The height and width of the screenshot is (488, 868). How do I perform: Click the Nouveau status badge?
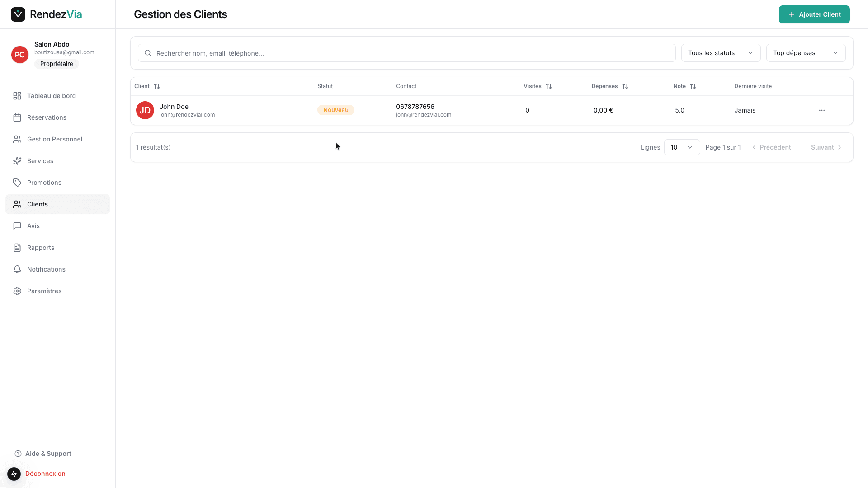[x=336, y=110]
